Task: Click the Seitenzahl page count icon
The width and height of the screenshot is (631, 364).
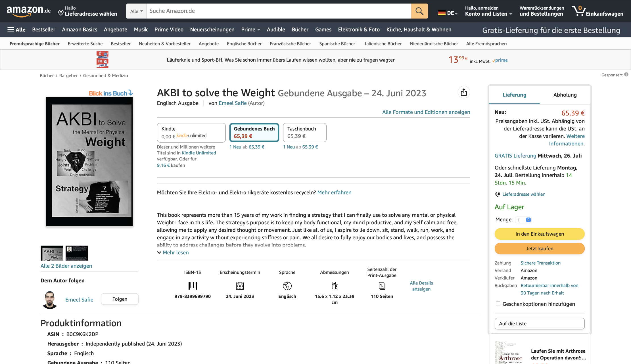Action: [382, 286]
